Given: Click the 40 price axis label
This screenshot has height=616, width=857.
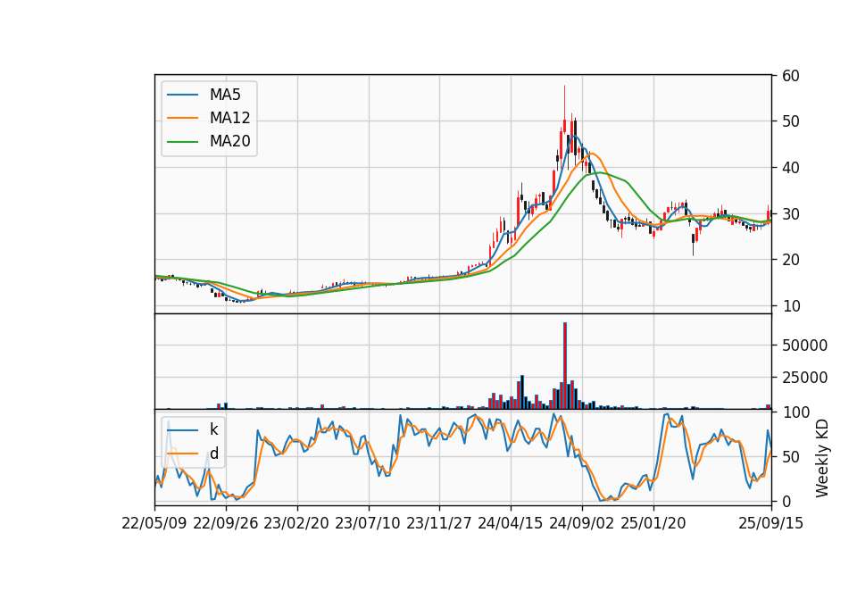Looking at the screenshot, I should pos(791,168).
